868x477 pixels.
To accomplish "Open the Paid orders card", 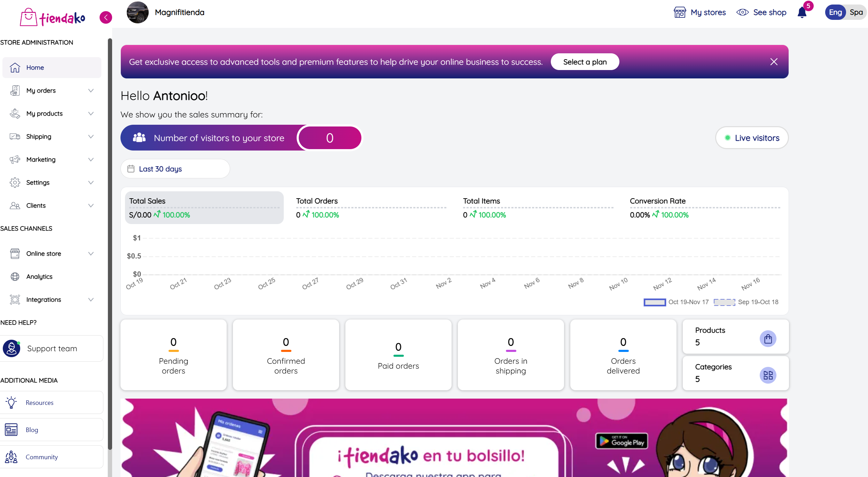I will (398, 355).
